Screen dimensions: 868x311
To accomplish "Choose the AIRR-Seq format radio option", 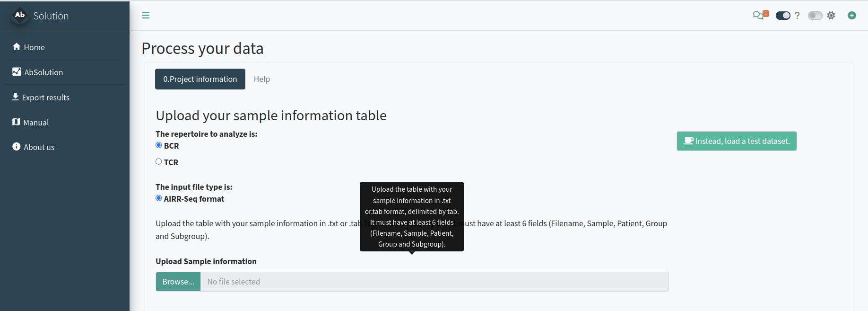I will tap(159, 198).
